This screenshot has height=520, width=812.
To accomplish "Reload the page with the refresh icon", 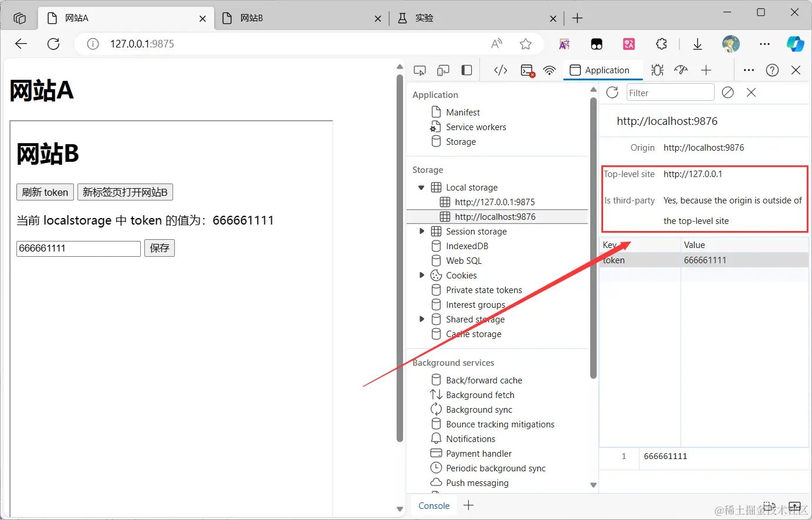I will [x=53, y=44].
